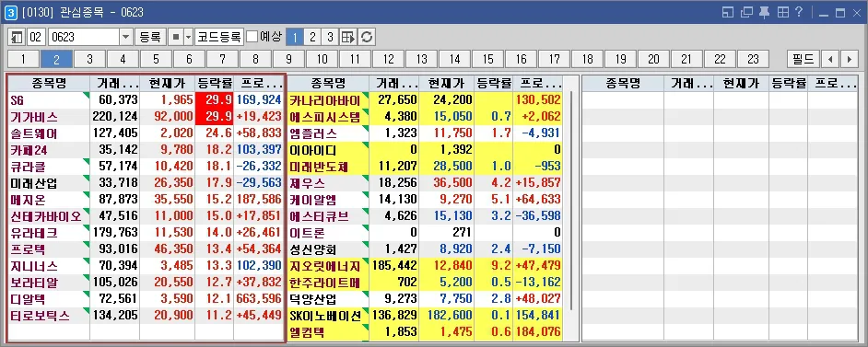The height and width of the screenshot is (347, 868).
Task: Select 신테카바이오 stock name
Action: (45, 216)
